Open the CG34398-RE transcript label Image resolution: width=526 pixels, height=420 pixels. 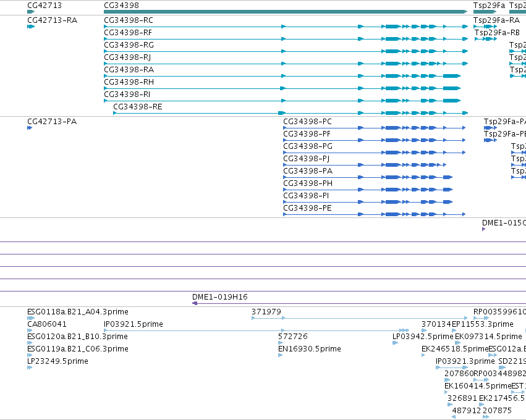click(x=138, y=107)
